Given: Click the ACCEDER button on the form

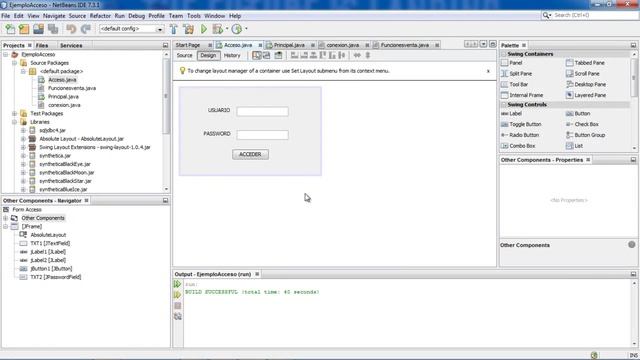Looking at the screenshot, I should tap(250, 154).
